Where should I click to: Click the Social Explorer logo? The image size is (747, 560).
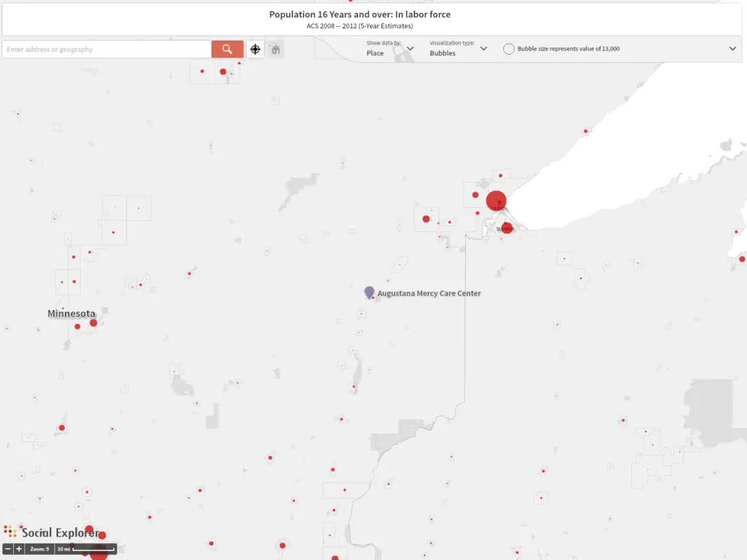(x=51, y=532)
